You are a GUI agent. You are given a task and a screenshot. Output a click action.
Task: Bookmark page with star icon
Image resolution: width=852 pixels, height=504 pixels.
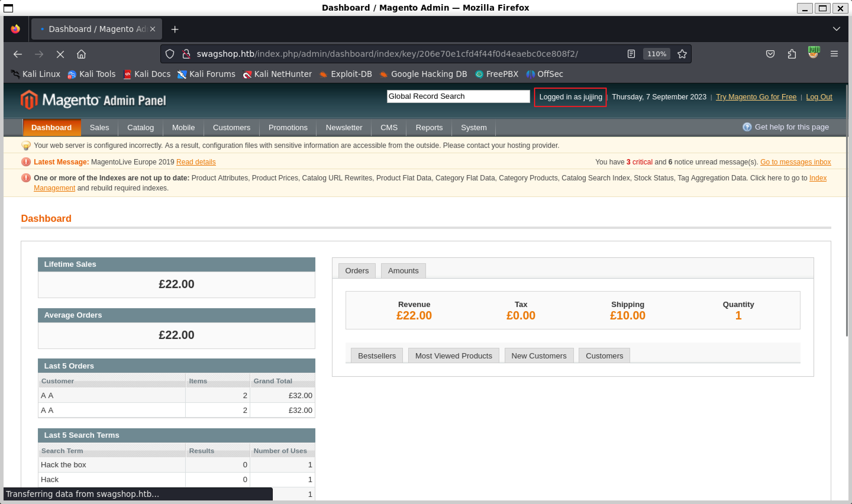682,54
